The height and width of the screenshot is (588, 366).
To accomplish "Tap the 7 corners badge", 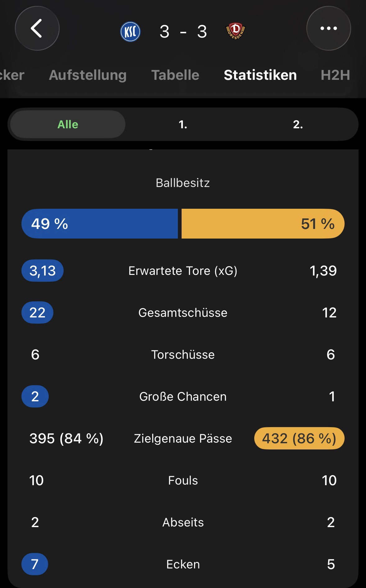I will [x=35, y=564].
